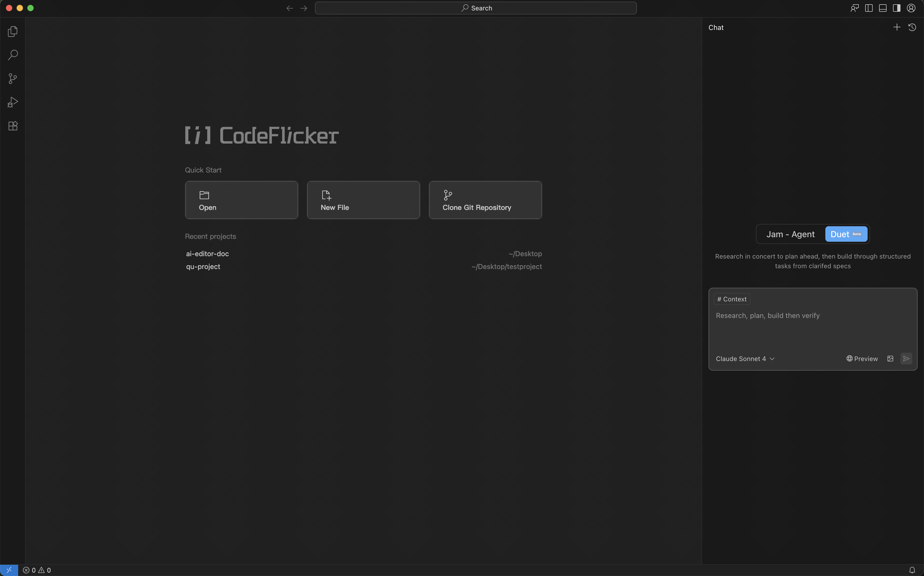Click the Clone Git Repository button
This screenshot has width=924, height=576.
(485, 200)
